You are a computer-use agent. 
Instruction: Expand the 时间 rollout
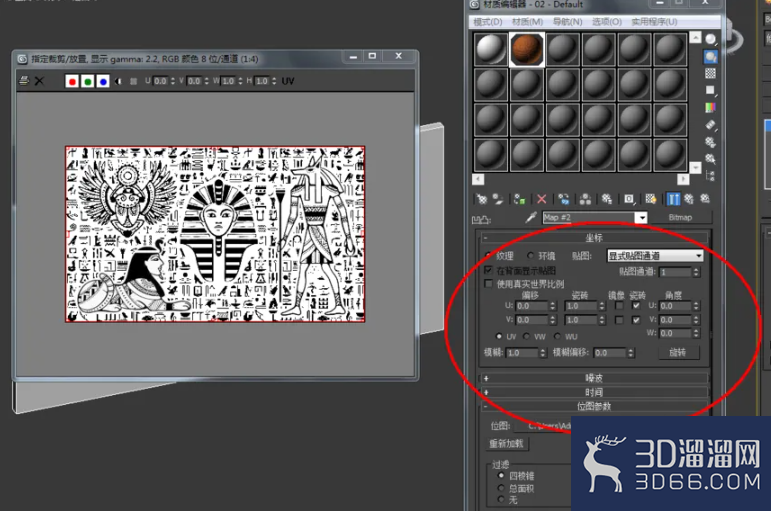593,392
